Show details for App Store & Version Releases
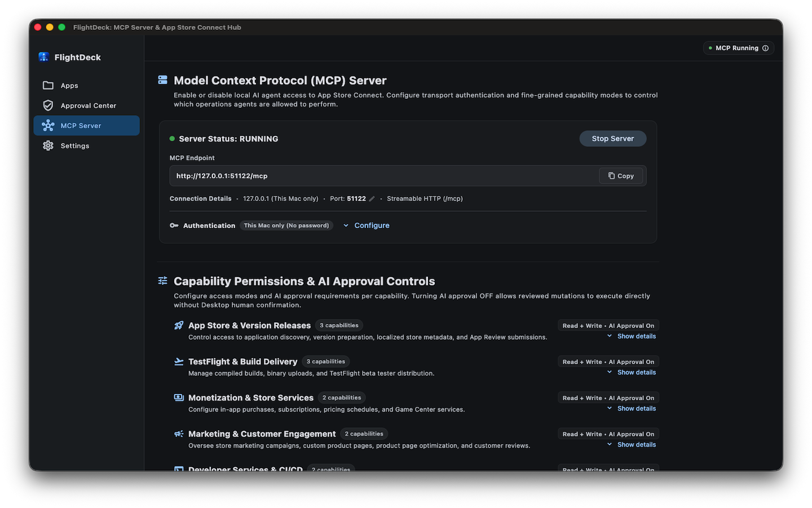The width and height of the screenshot is (812, 508). pyautogui.click(x=632, y=336)
